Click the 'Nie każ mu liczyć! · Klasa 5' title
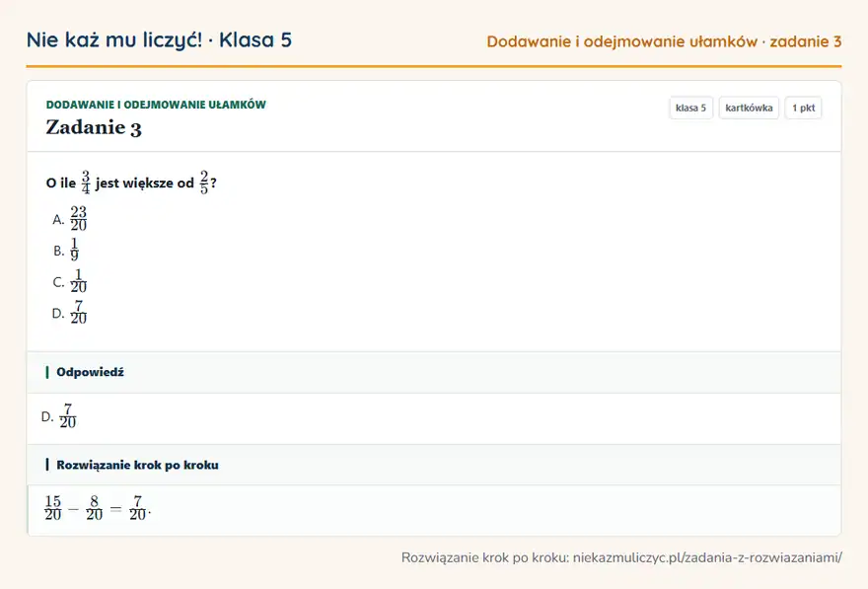 point(159,40)
